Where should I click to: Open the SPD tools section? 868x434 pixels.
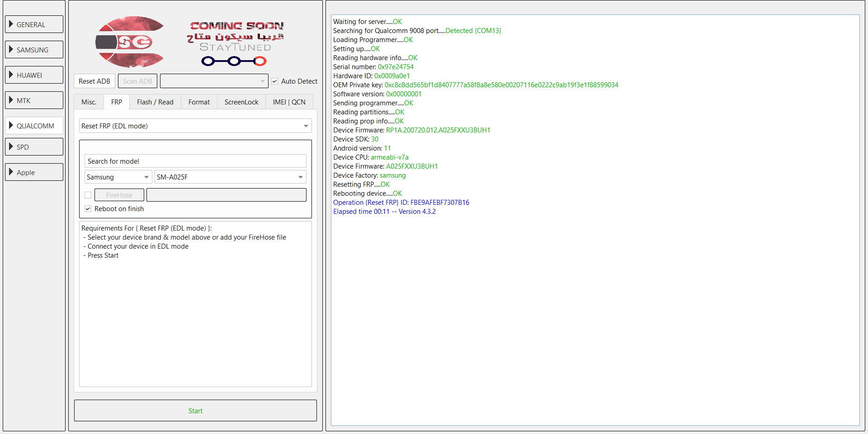[x=34, y=146]
